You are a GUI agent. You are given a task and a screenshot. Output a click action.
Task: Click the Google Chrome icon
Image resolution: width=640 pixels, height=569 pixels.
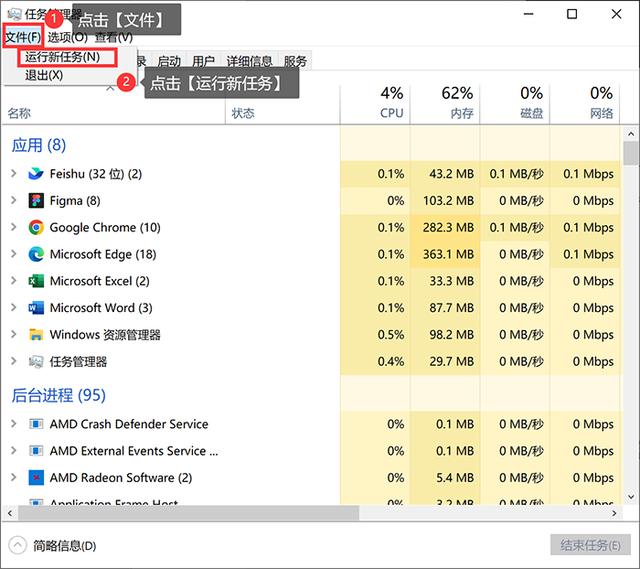tap(37, 228)
